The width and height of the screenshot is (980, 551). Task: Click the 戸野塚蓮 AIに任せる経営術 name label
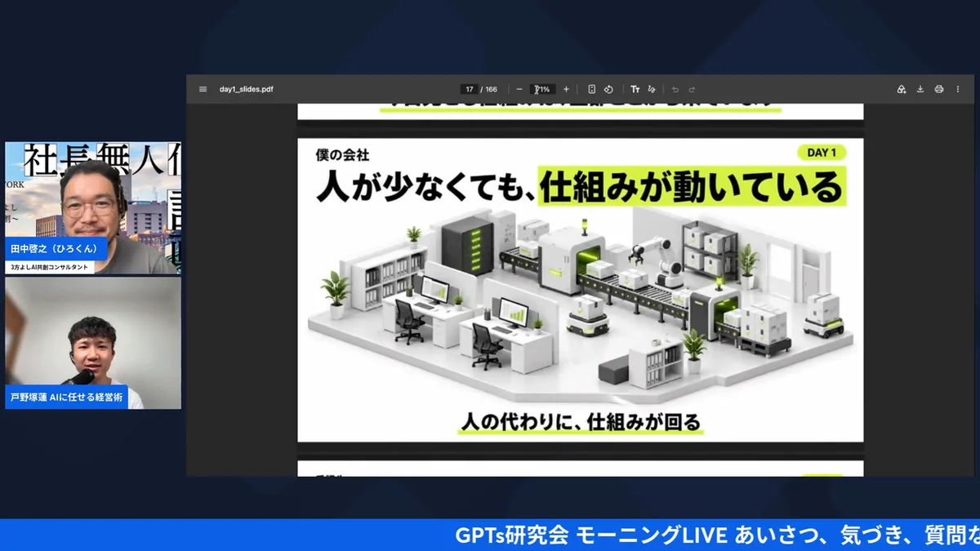(x=67, y=397)
